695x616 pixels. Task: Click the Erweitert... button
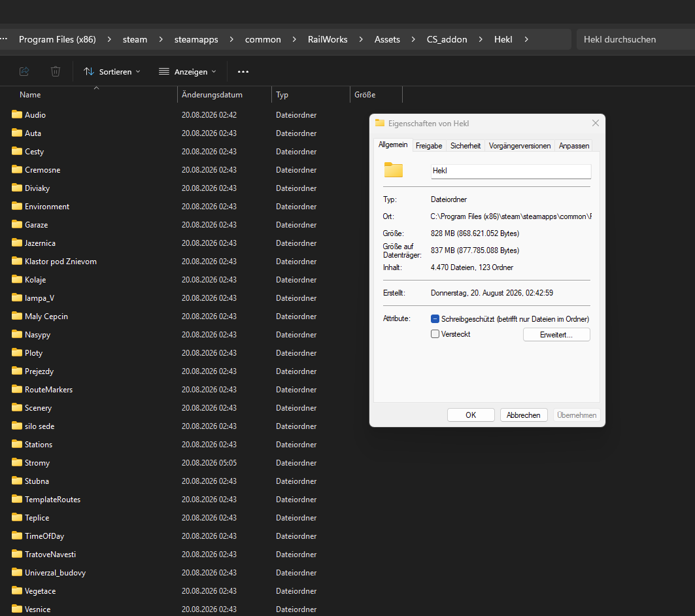[556, 335]
